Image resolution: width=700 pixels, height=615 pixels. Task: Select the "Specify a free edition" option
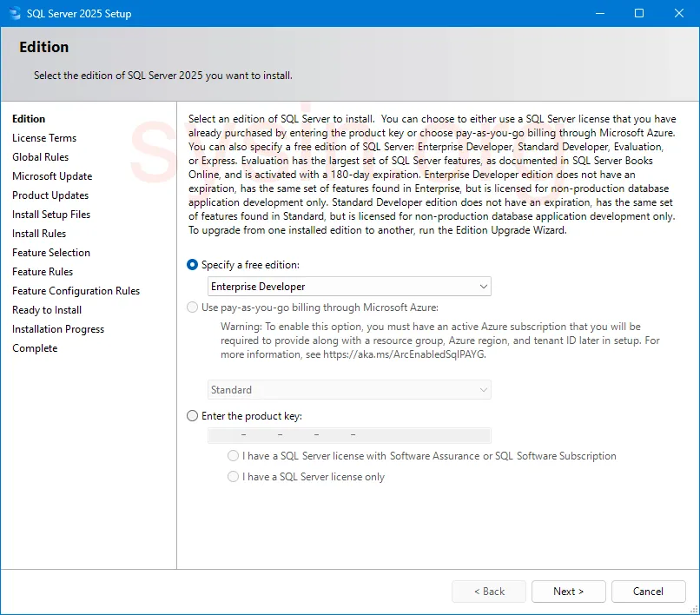pyautogui.click(x=192, y=265)
